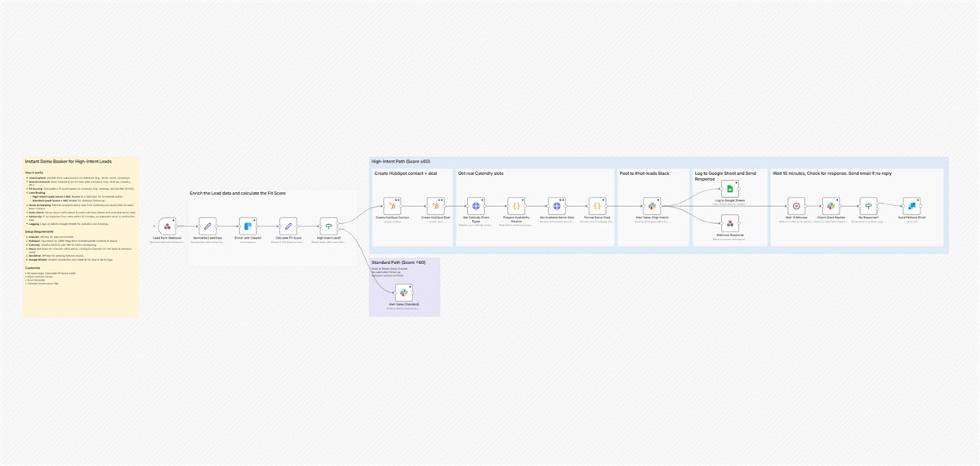The width and height of the screenshot is (980, 466).
Task: Open the Normalize Lead Data node
Action: click(x=207, y=225)
